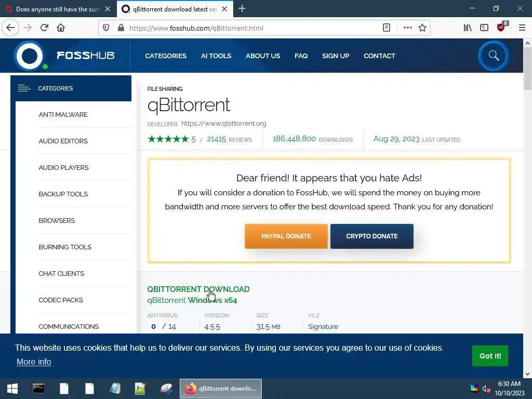Viewport: 532px width, 399px height.
Task: Select CODEC PACKS category
Action: tap(61, 300)
